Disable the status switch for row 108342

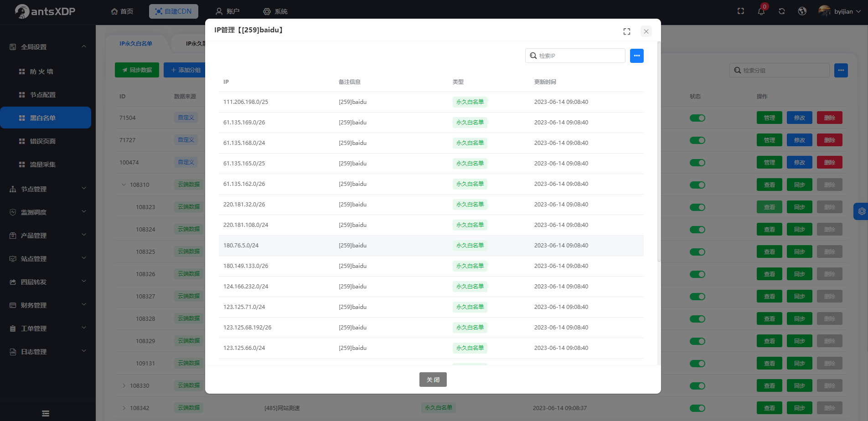click(697, 408)
